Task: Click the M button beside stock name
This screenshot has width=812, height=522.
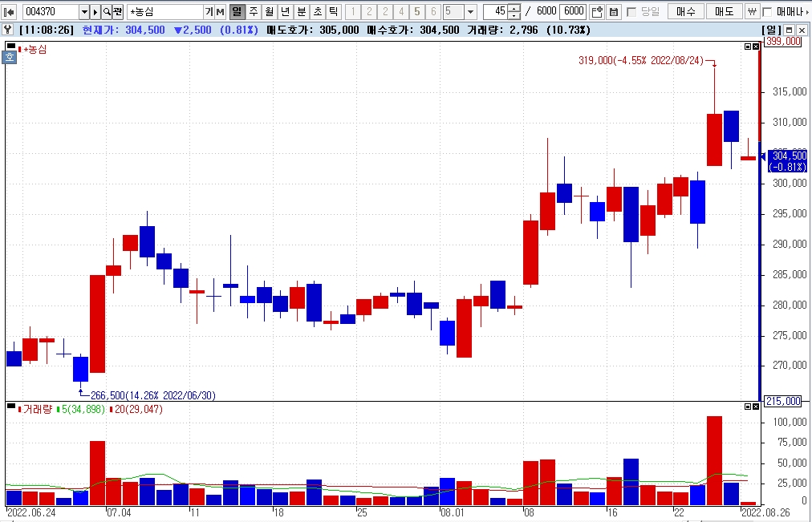Action: (221, 12)
